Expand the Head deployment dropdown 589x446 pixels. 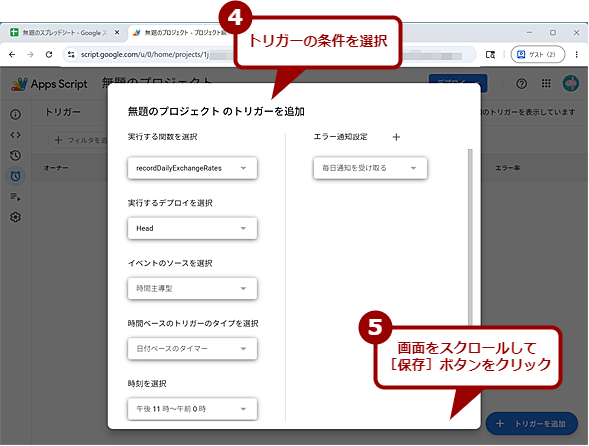pyautogui.click(x=192, y=228)
